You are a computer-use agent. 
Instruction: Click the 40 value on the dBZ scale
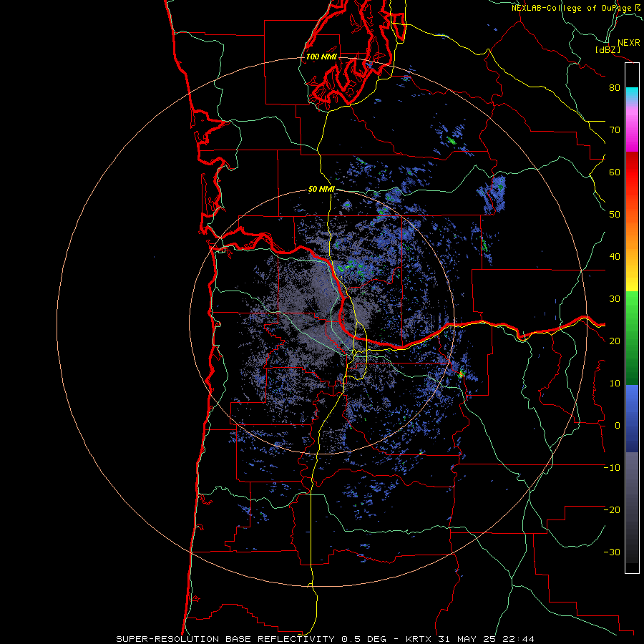tap(615, 257)
